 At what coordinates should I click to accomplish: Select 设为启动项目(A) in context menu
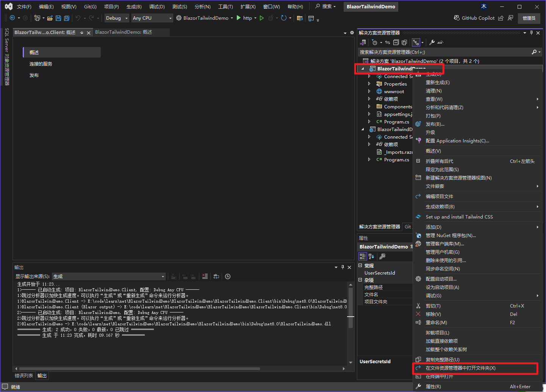(477, 287)
